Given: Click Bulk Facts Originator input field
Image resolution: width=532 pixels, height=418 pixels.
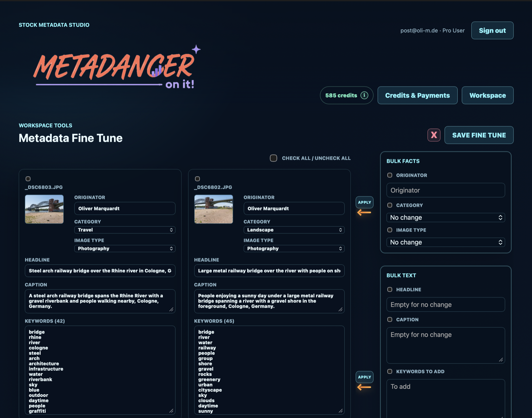Looking at the screenshot, I should pyautogui.click(x=446, y=190).
